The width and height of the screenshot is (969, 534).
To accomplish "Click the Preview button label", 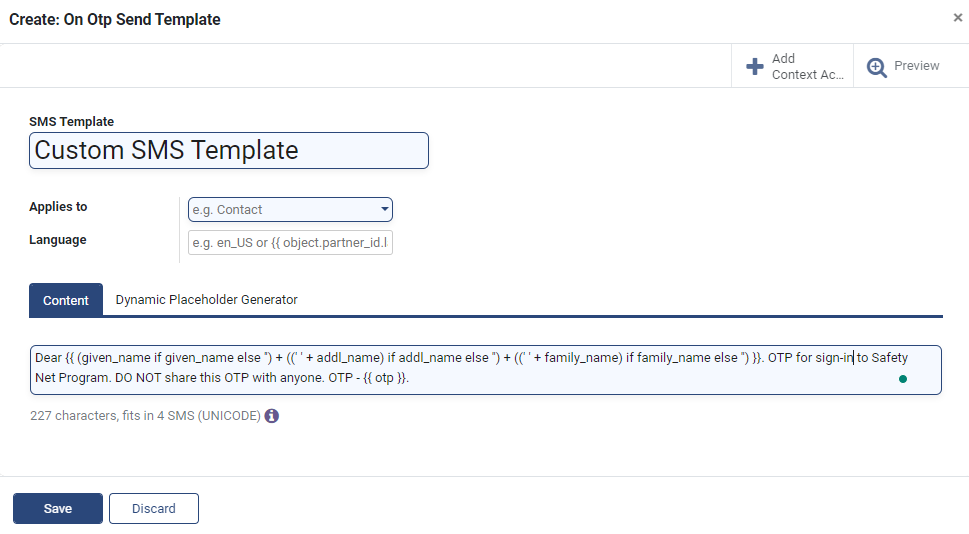I will 916,66.
